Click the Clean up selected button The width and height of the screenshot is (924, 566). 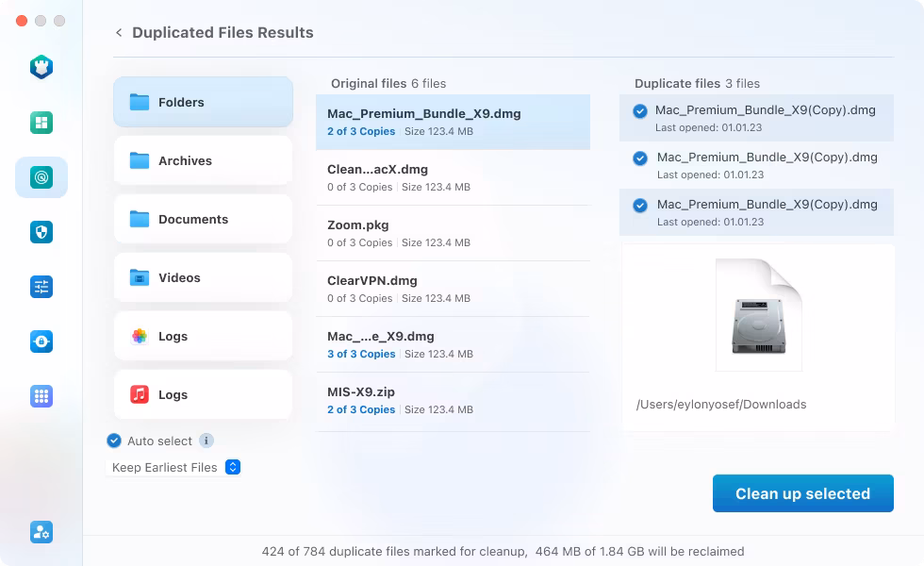coord(802,493)
